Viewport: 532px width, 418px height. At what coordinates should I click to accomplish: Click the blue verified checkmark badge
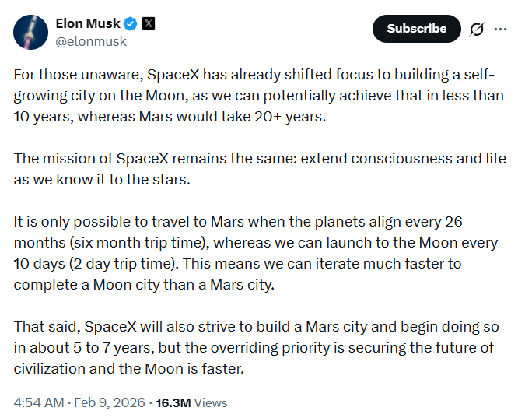click(x=133, y=24)
